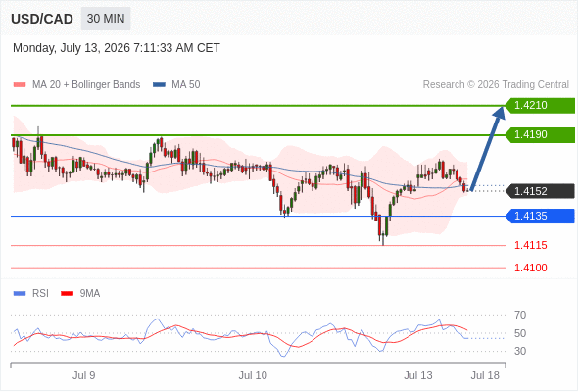Select the USD/CAD pair title
The width and height of the screenshot is (578, 392).
[x=42, y=19]
